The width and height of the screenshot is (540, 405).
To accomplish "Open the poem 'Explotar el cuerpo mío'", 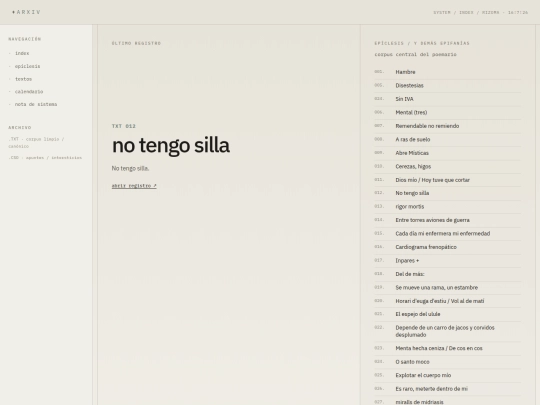I will [448, 375].
